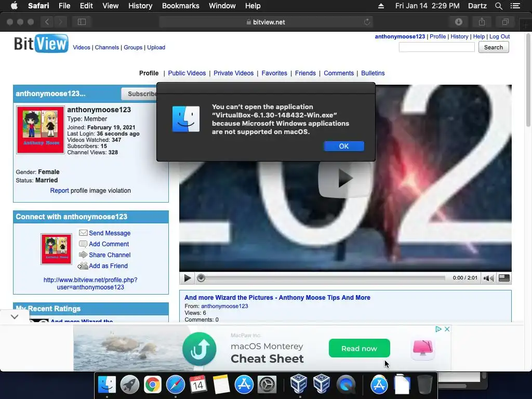Open the File menu
This screenshot has width=532, height=399.
click(x=64, y=6)
